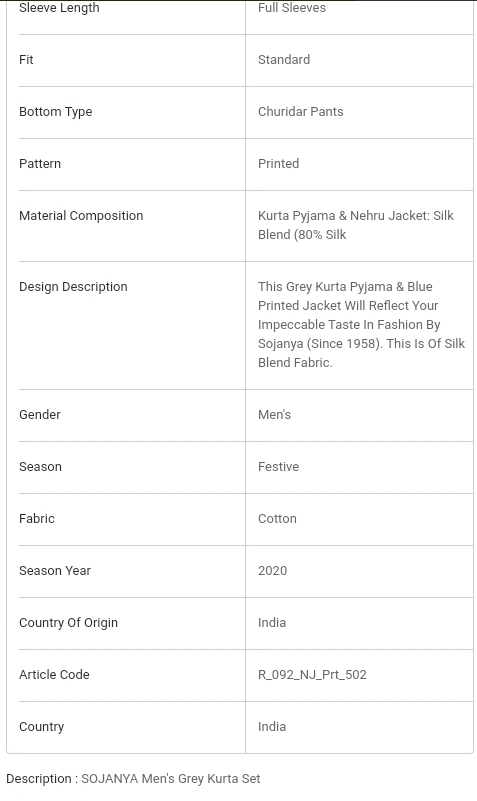The image size is (477, 801).
Task: Click the 'Fit' attribute label
Action: [26, 60]
